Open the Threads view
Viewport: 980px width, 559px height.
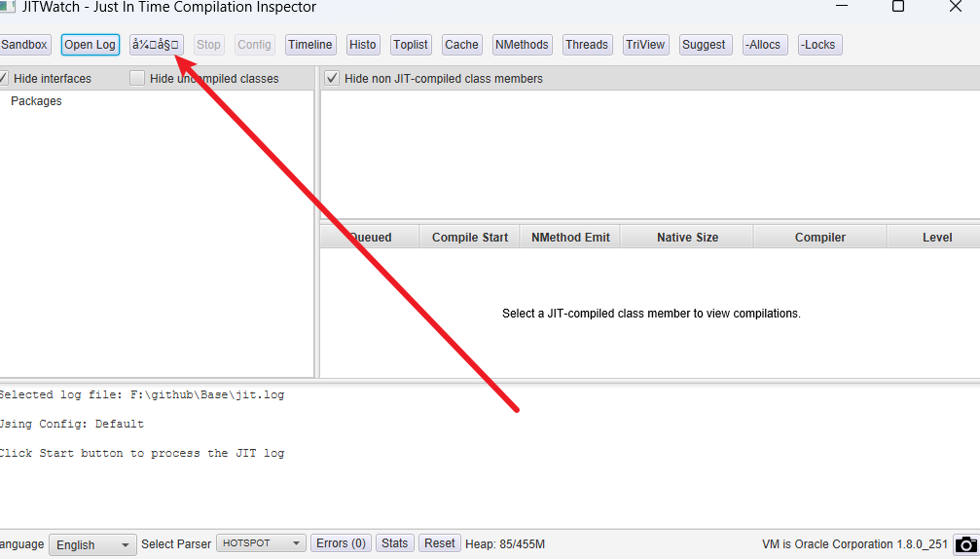[x=587, y=45]
